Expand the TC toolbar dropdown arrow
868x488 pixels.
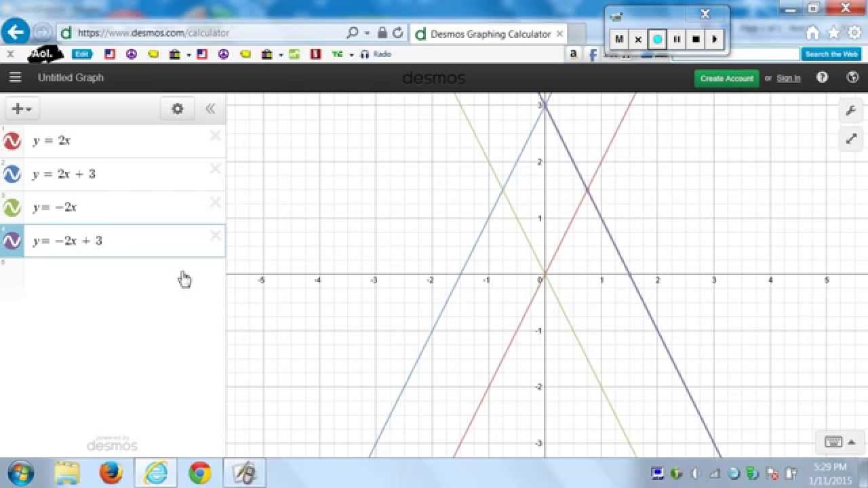tap(352, 54)
